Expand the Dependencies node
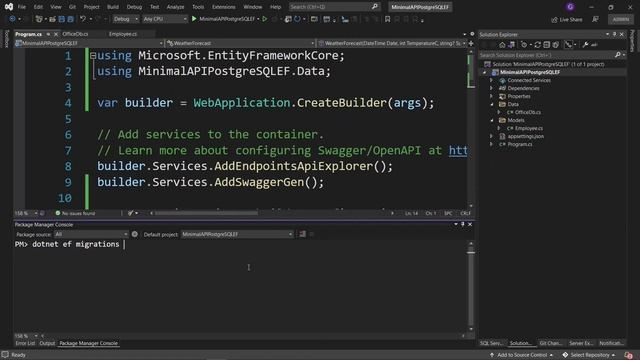The width and height of the screenshot is (640, 360). coord(491,88)
